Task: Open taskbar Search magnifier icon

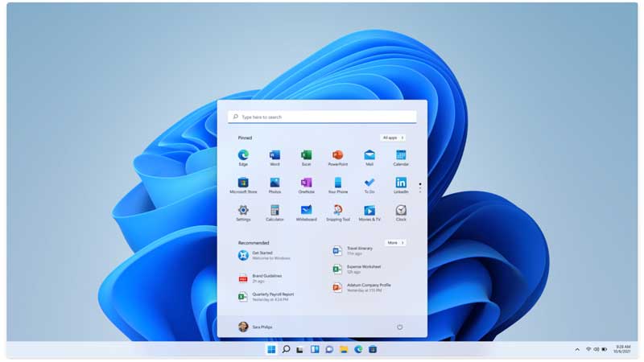Action: pos(286,349)
